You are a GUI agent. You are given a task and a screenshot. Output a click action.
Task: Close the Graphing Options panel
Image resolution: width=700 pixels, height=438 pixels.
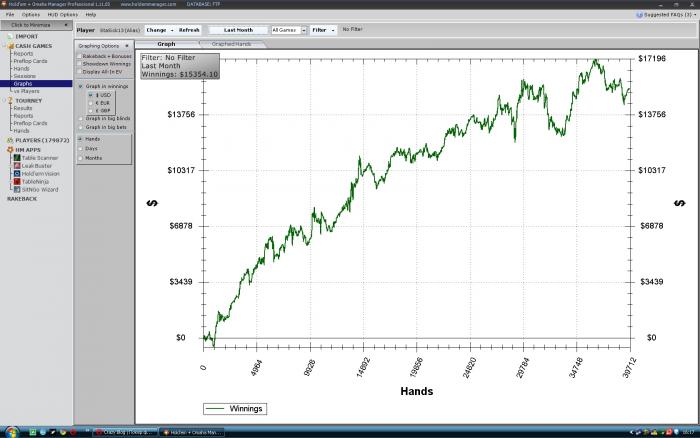coord(127,46)
